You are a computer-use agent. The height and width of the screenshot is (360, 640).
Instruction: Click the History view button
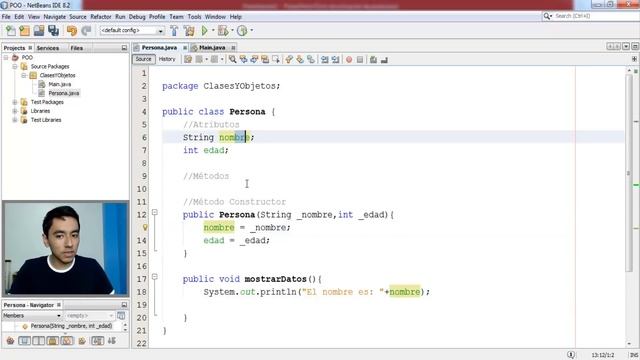tap(167, 60)
